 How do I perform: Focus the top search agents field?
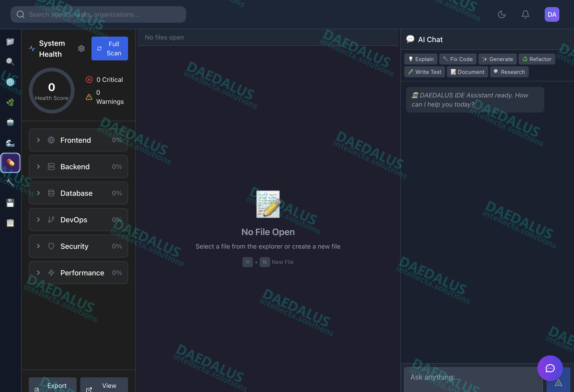[x=98, y=14]
